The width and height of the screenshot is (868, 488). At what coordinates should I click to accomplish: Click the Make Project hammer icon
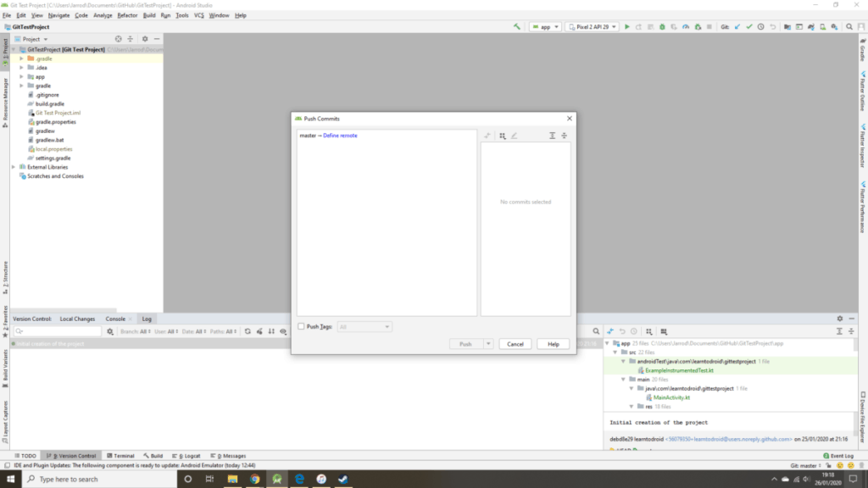516,27
